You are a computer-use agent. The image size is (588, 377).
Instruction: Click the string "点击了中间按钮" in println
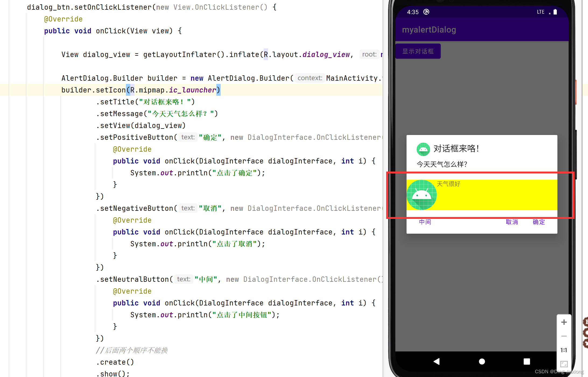(x=242, y=315)
